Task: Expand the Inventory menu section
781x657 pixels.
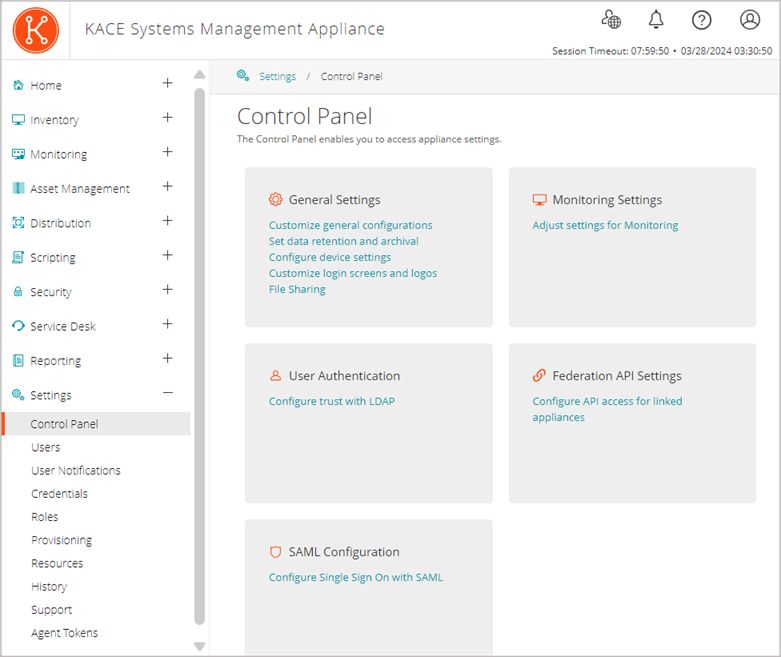Action: [x=168, y=118]
